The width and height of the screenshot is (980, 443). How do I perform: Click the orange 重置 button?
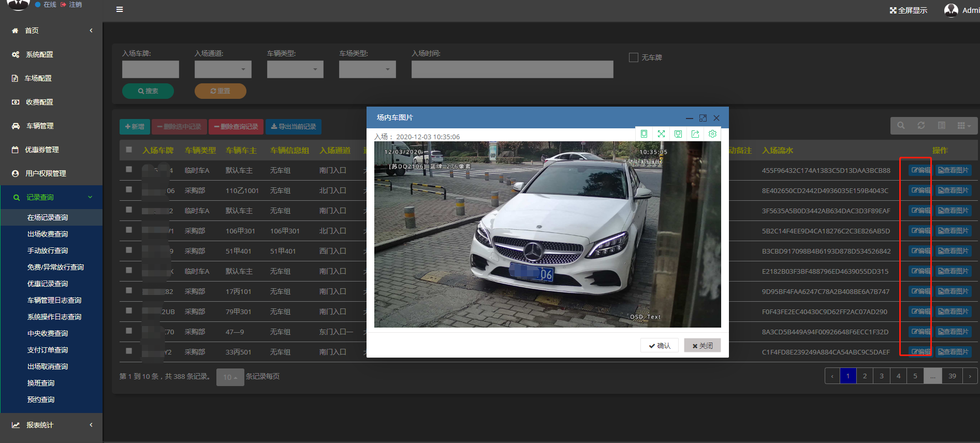221,91
